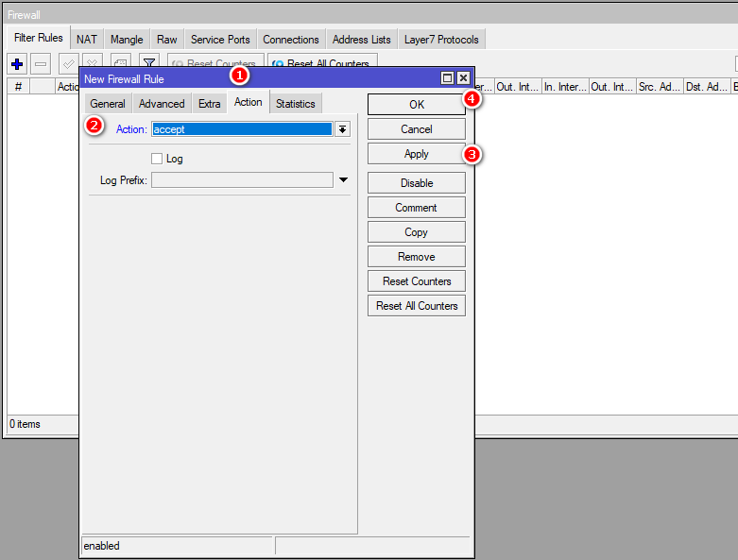Select the NAT tab

87,40
